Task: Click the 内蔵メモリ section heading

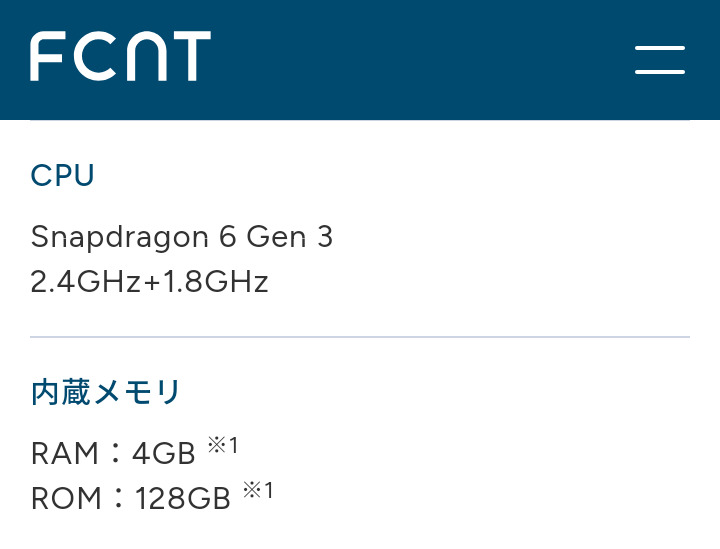Action: tap(106, 392)
